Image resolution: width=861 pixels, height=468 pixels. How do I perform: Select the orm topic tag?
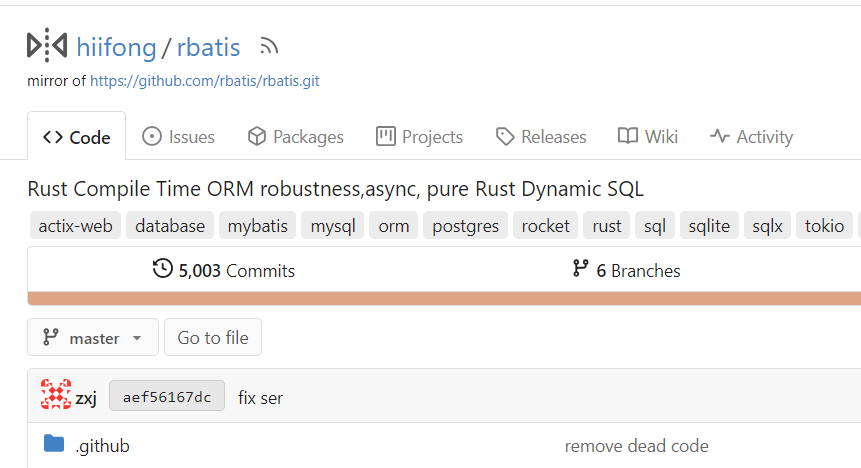(394, 226)
